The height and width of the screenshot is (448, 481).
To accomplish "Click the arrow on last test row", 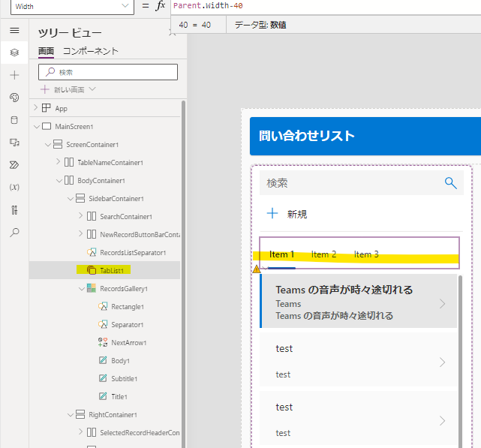I will [x=442, y=421].
